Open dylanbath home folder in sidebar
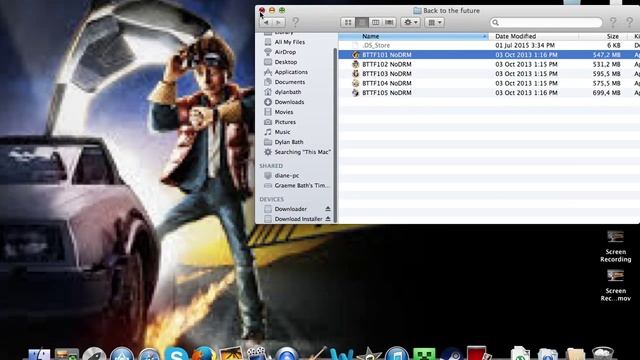640x360 pixels. (x=288, y=92)
